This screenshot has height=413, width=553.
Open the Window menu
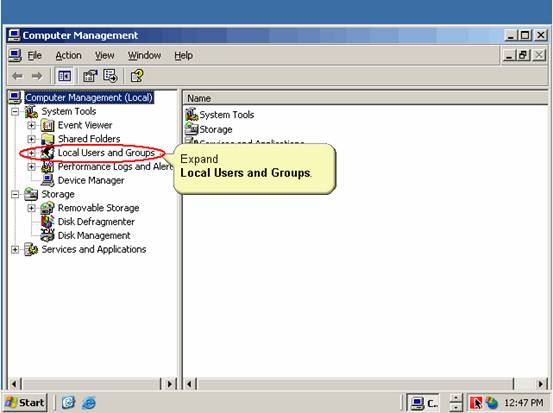click(x=144, y=56)
